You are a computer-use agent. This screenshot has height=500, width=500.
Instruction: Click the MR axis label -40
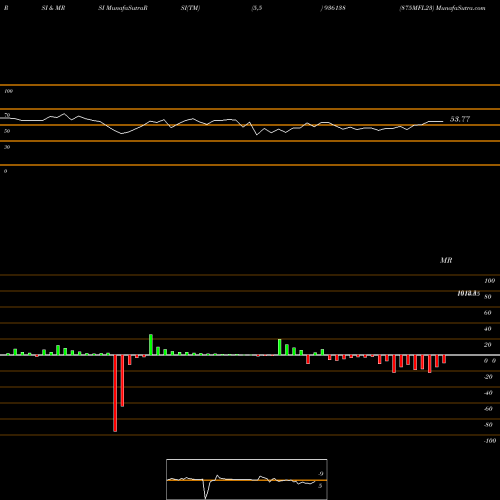[488, 393]
